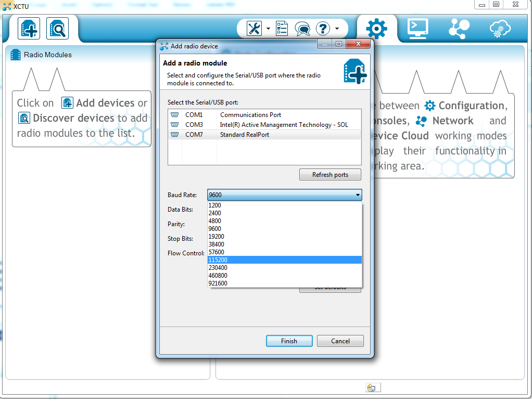Switch to Consoles working mode
532x402 pixels.
pyautogui.click(x=417, y=29)
